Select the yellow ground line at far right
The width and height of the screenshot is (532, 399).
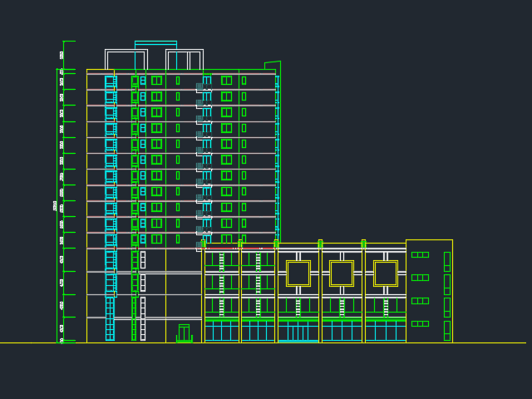pos(499,342)
